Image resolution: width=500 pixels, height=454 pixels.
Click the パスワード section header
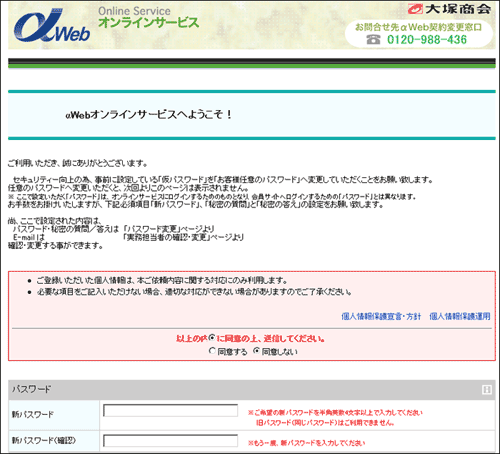coord(252,389)
